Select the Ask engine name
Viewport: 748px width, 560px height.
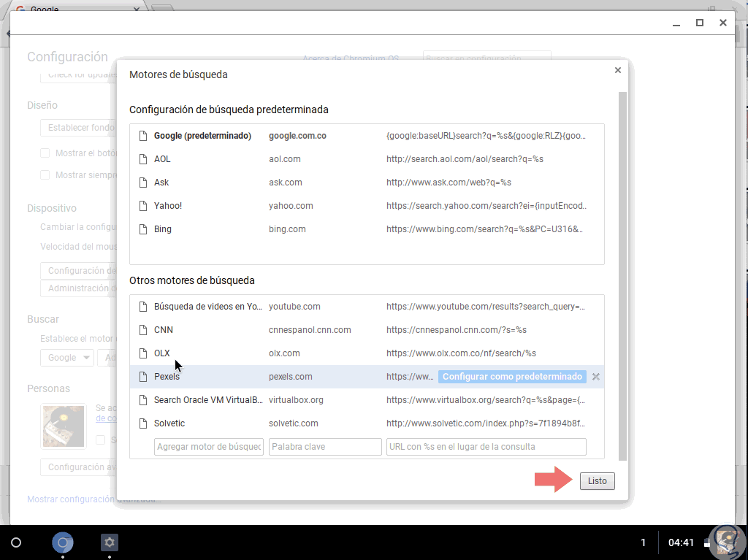pos(161,183)
